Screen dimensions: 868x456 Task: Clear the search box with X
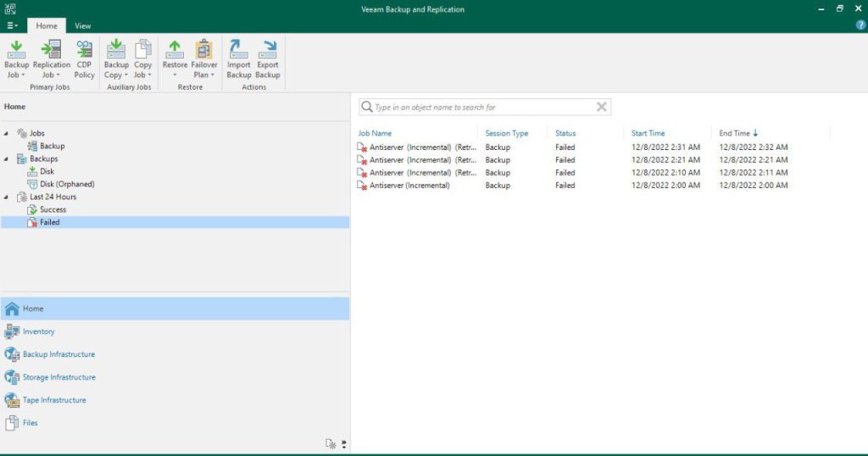tap(602, 108)
